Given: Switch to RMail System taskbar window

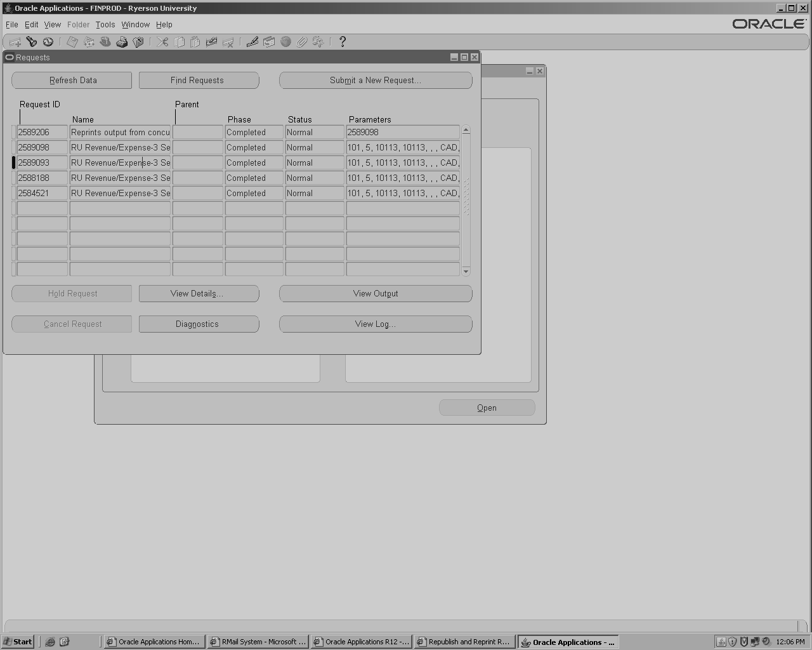Looking at the screenshot, I should click(x=258, y=642).
